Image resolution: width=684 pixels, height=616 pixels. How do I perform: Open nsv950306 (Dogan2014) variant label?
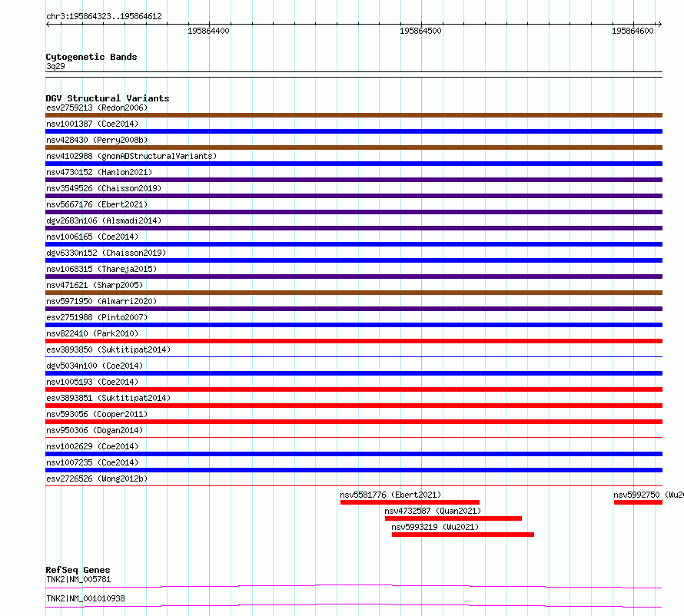(95, 430)
